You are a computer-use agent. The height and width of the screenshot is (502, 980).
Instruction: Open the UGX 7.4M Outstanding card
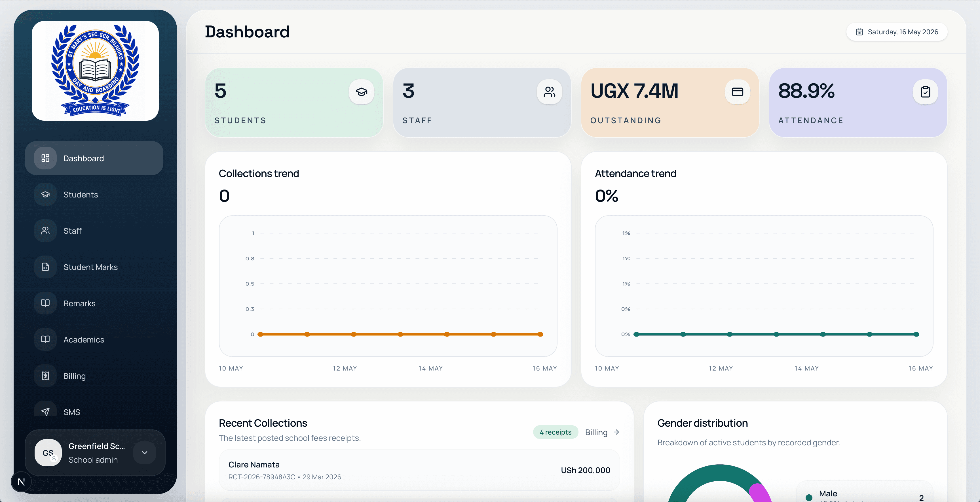coord(669,103)
